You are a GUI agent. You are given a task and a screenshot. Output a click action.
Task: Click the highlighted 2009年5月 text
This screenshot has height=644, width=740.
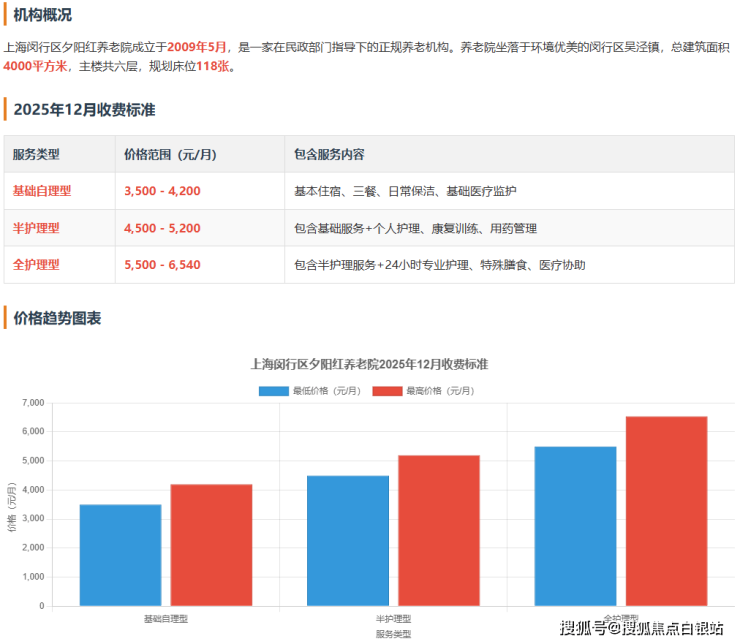click(x=198, y=47)
